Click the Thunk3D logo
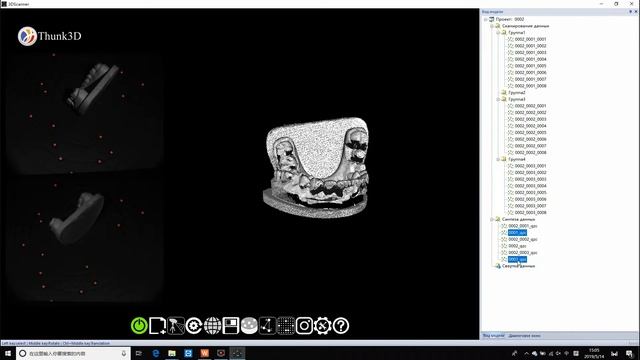The height and width of the screenshot is (360, 640). [x=49, y=36]
